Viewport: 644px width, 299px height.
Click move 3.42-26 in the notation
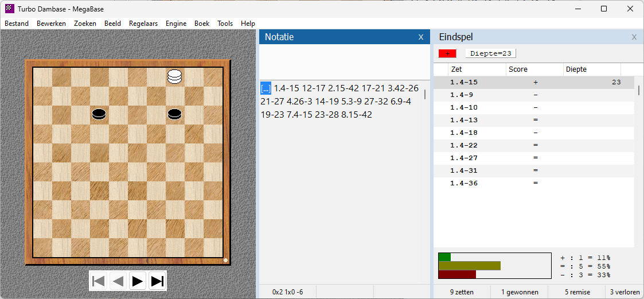point(401,88)
